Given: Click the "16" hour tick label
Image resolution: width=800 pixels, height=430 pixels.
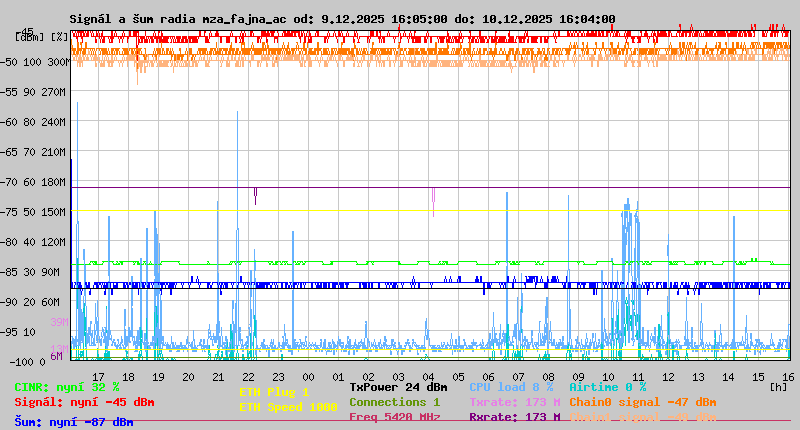Looking at the screenshot, I should tap(788, 377).
